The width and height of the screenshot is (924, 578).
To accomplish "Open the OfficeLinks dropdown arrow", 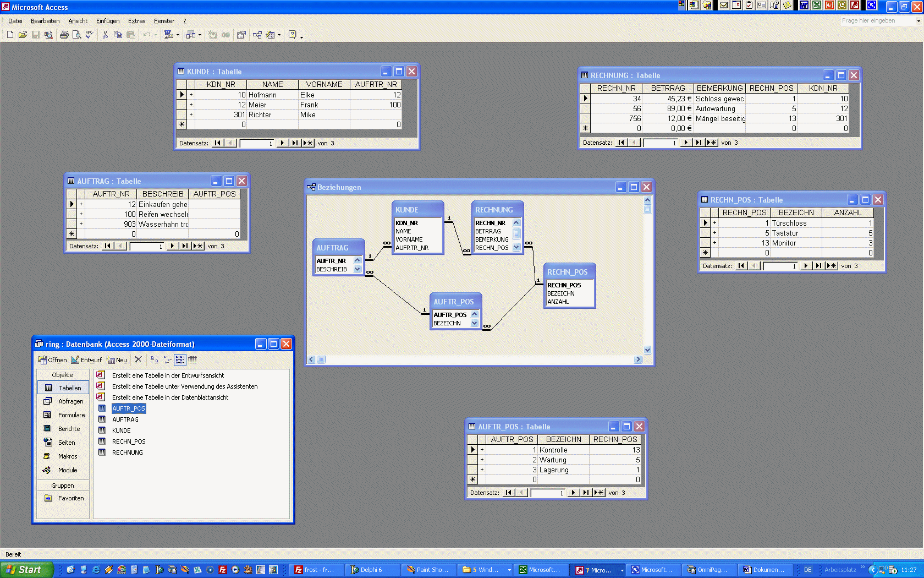I will click(178, 35).
